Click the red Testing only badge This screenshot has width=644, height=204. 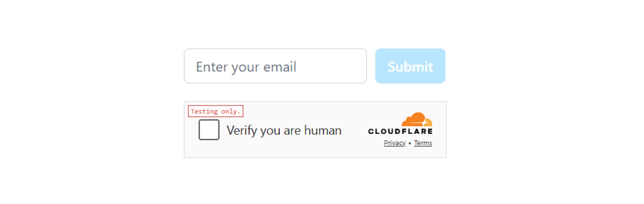click(x=215, y=111)
